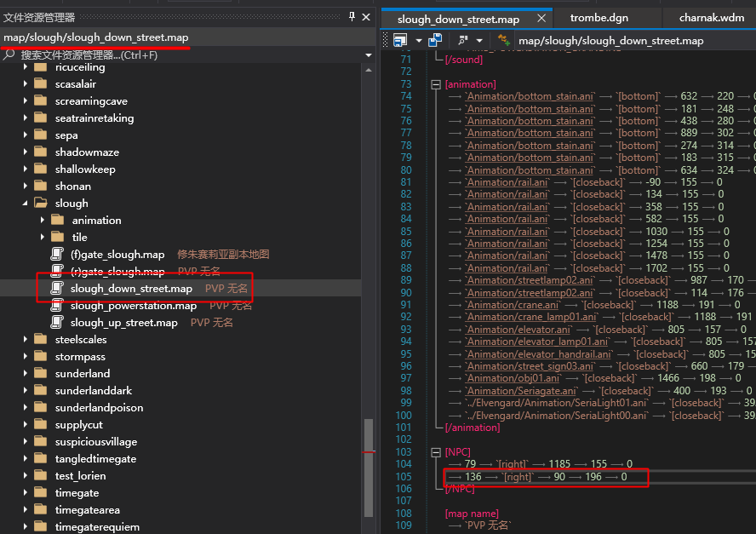Collapse the [animation] section fold toggle

coord(436,84)
